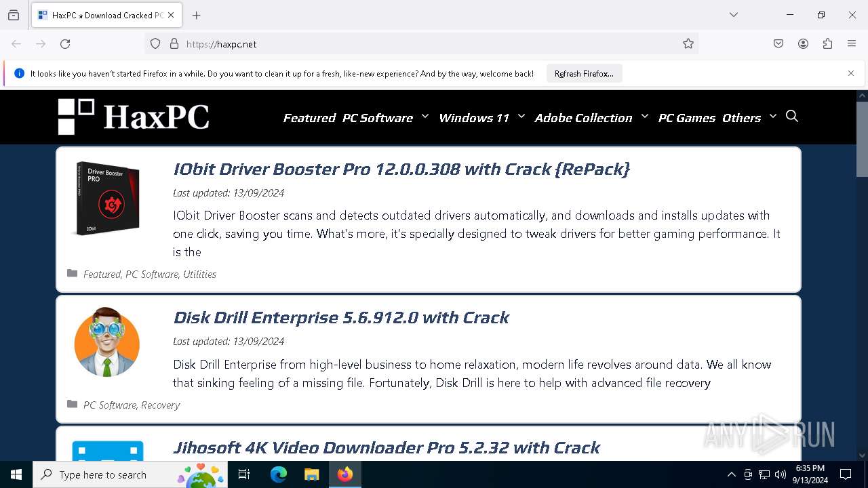Viewport: 868px width, 488px height.
Task: Select the HaxPC browser tab
Action: (106, 15)
